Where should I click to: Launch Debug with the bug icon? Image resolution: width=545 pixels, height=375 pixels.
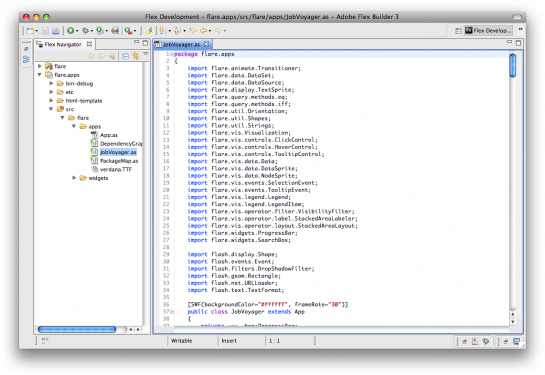tap(85, 31)
